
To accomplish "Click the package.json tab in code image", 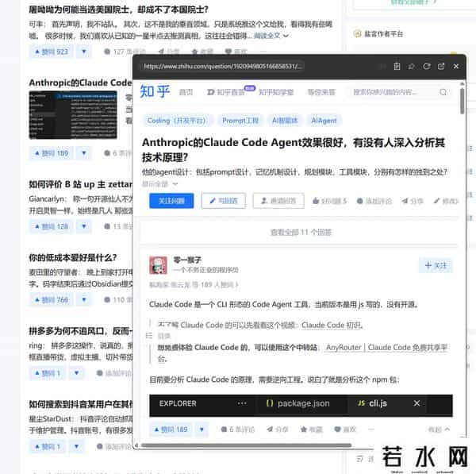I will 297,403.
